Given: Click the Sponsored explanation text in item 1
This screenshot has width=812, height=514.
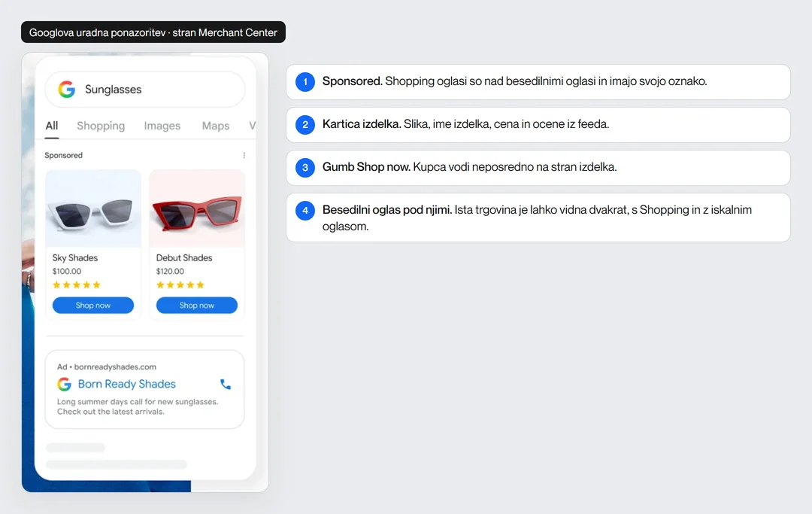Looking at the screenshot, I should [x=515, y=81].
